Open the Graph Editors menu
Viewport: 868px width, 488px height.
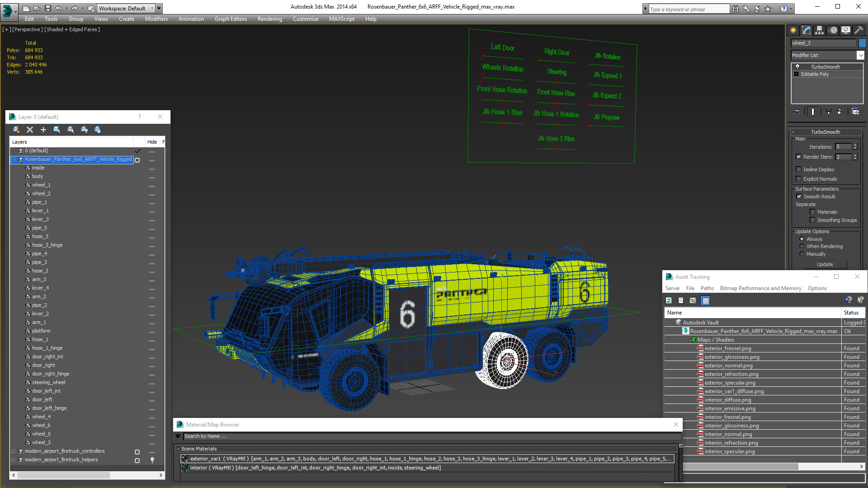click(231, 19)
